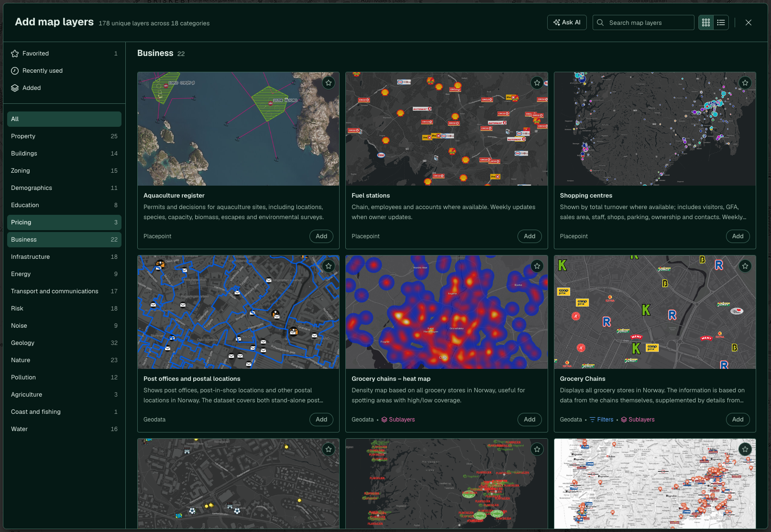Add the Shopping centres layer
This screenshot has height=532, width=771.
(738, 236)
